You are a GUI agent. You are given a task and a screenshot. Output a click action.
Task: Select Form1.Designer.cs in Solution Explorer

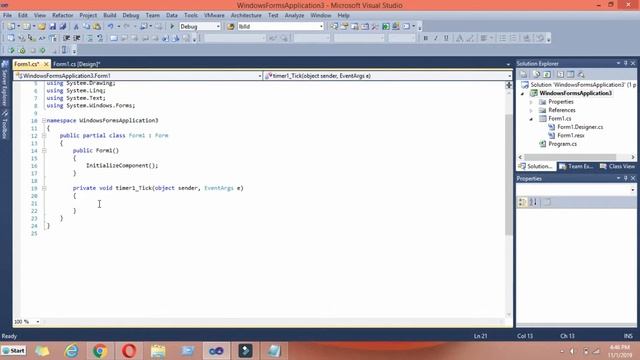(580, 127)
